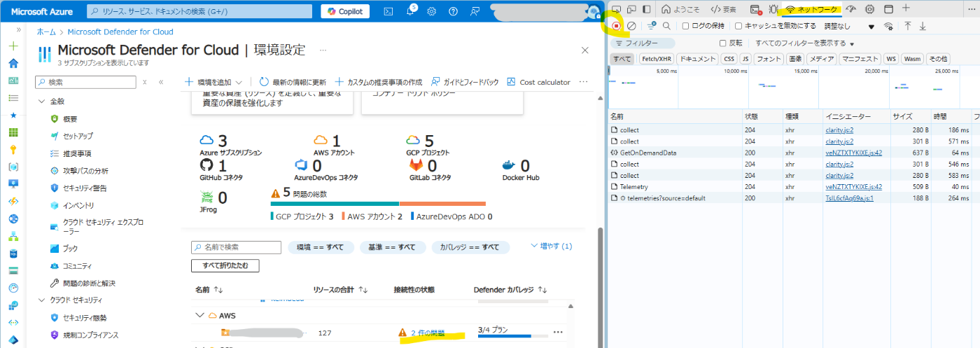The image size is (980, 348).
Task: Open 概要 menu item
Action: click(x=64, y=119)
